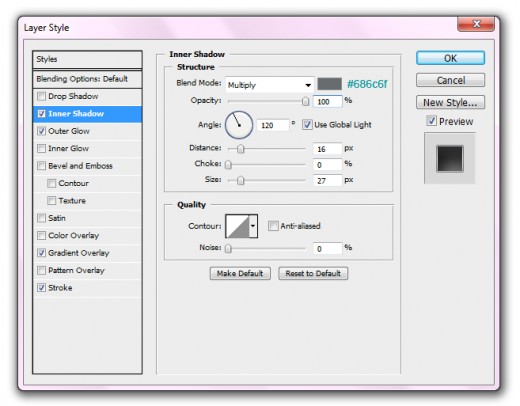Viewport: 520px width, 406px height.
Task: Enable the Bevel and Emboss checkbox
Action: tap(41, 166)
